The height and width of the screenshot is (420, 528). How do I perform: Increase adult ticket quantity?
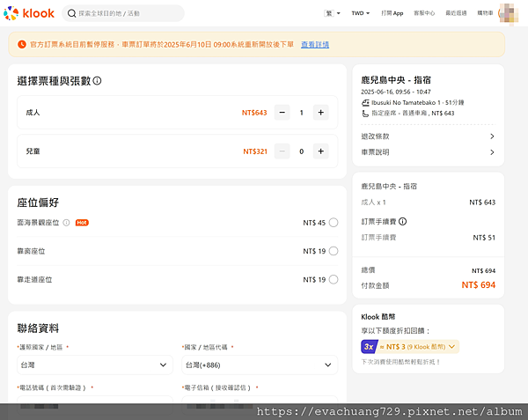coord(321,113)
